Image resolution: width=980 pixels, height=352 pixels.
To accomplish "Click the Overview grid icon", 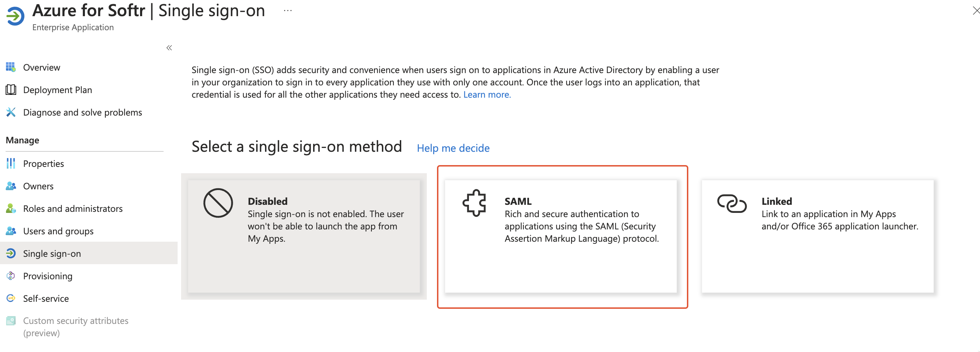I will tap(11, 67).
